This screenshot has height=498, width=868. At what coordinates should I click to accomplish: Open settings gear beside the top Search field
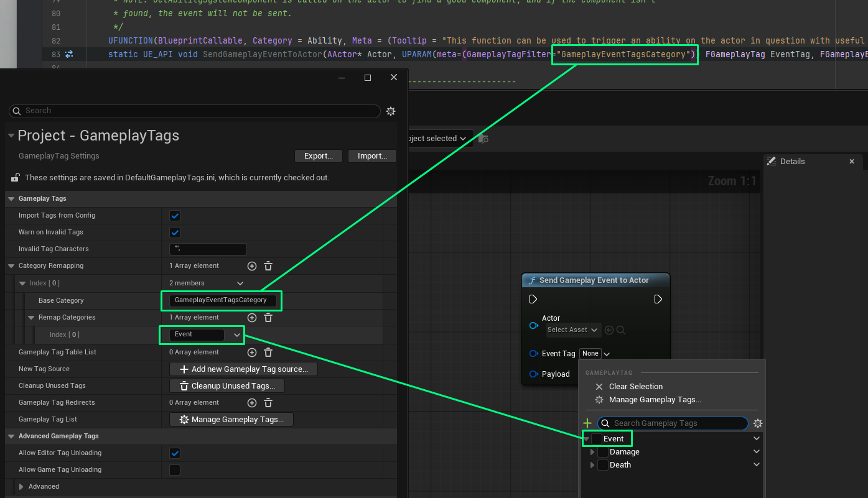[x=391, y=111]
